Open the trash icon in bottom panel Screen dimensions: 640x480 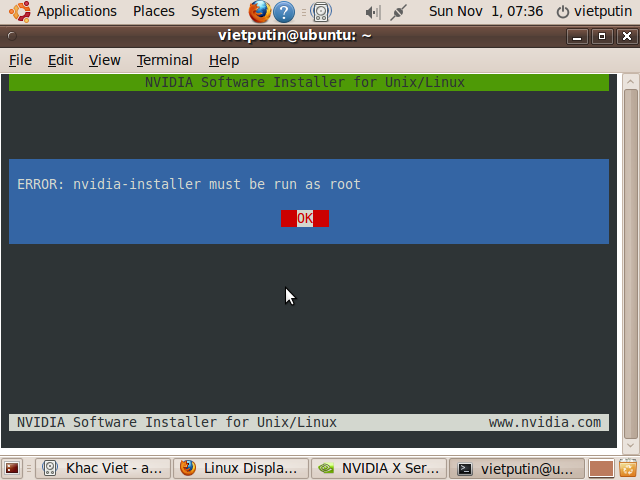(x=629, y=468)
